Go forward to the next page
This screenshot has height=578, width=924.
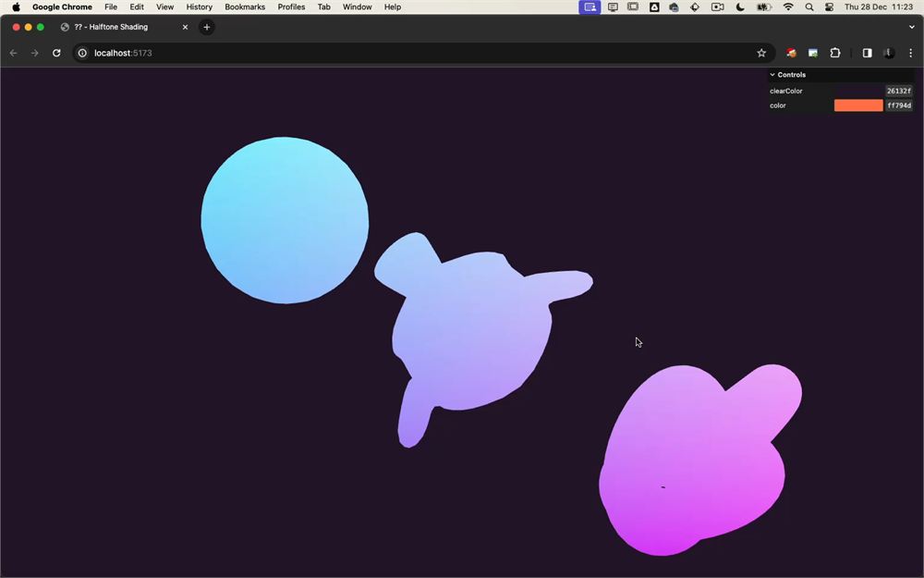[x=35, y=53]
